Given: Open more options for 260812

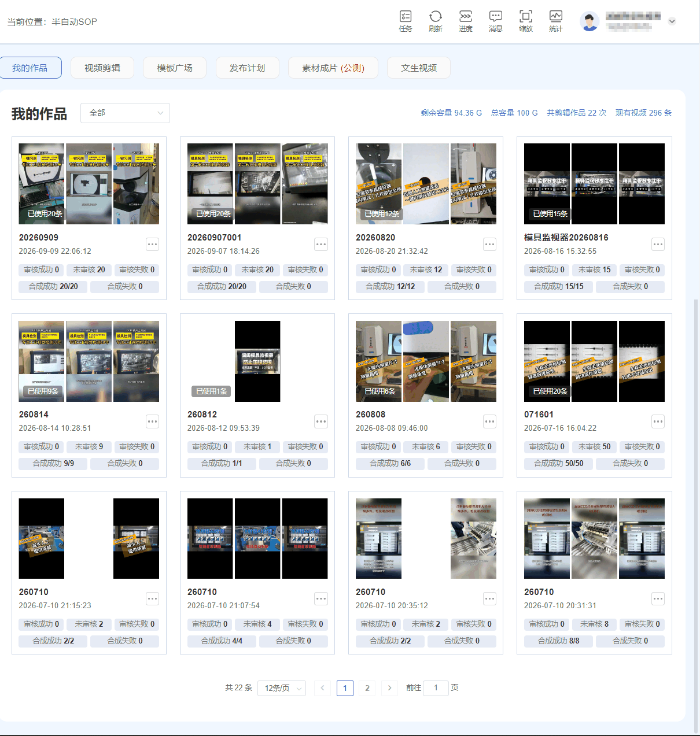Looking at the screenshot, I should click(x=321, y=421).
